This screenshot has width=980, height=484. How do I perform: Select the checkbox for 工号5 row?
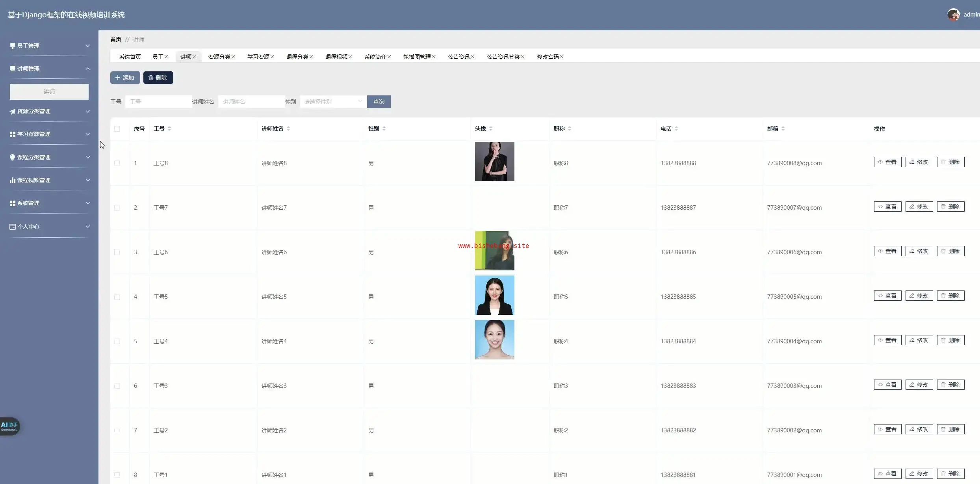[117, 297]
